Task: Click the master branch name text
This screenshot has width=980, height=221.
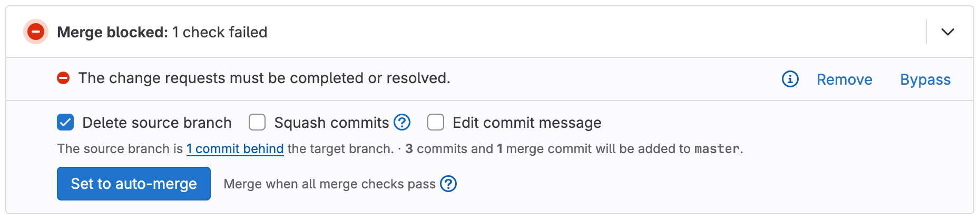Action: click(717, 149)
